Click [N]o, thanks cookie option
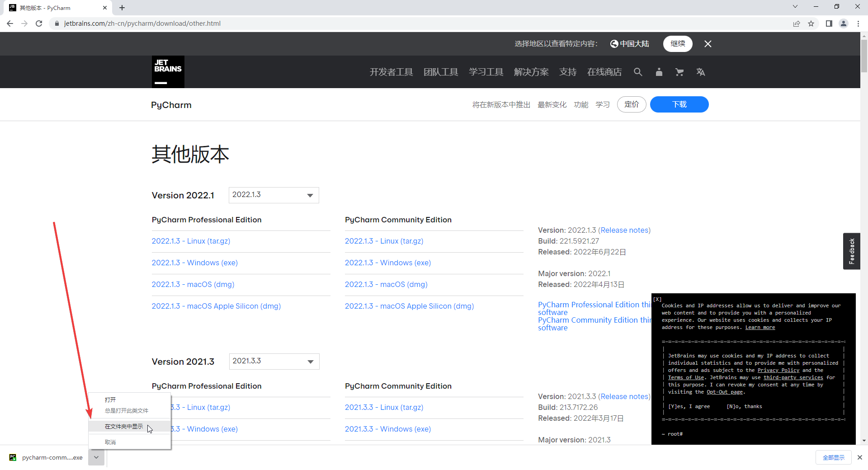The image size is (868, 470). 744,406
